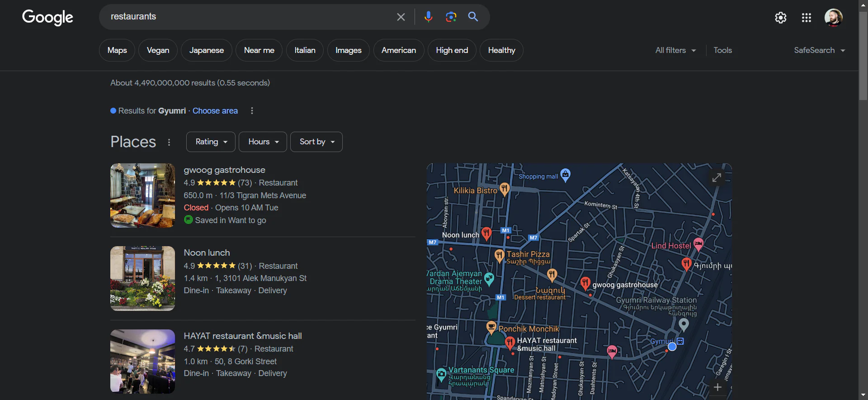The width and height of the screenshot is (868, 400).
Task: Click the Saved in Want to go text
Action: [x=231, y=220]
